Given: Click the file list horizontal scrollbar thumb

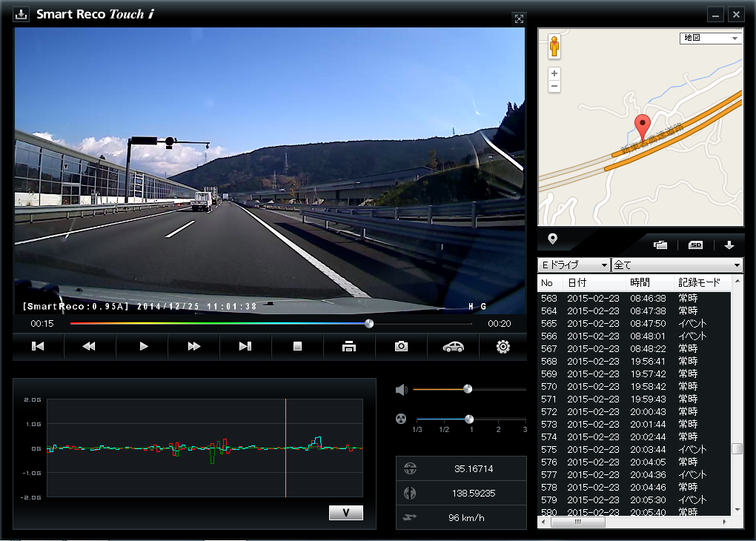Looking at the screenshot, I should click(x=578, y=522).
